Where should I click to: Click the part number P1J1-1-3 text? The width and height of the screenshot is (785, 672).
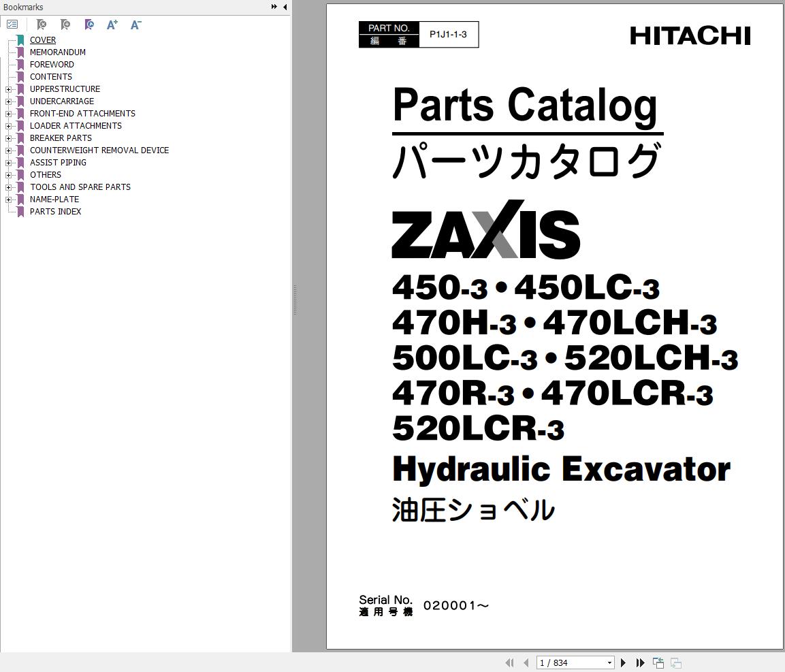click(x=448, y=35)
